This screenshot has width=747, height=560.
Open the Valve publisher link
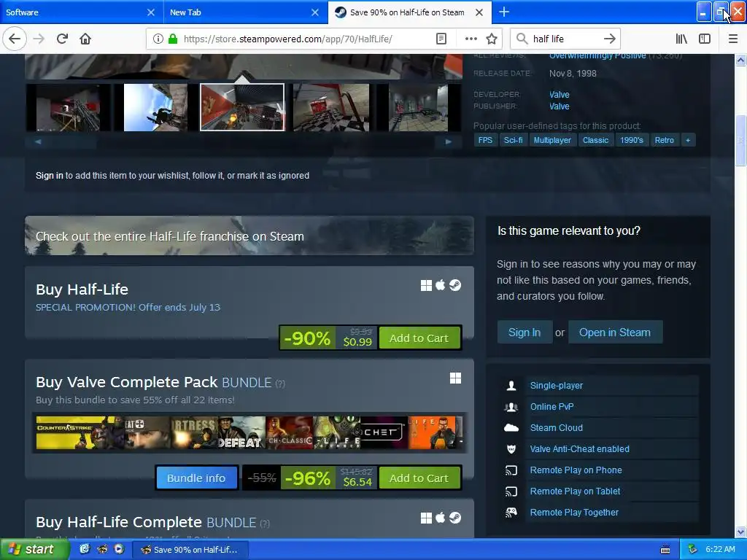(x=559, y=106)
